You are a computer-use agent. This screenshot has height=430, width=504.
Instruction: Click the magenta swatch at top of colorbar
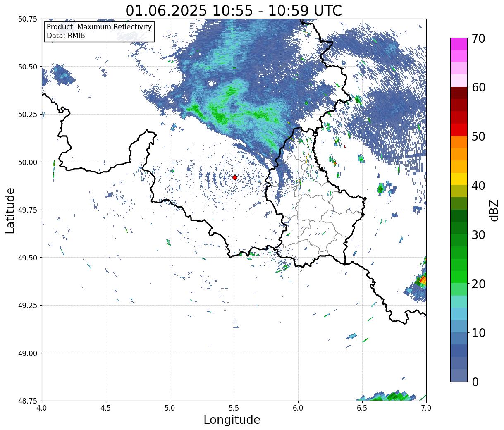pyautogui.click(x=459, y=44)
